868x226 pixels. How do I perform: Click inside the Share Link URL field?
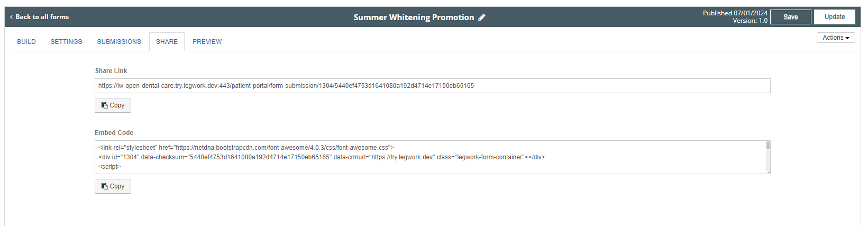tap(432, 86)
